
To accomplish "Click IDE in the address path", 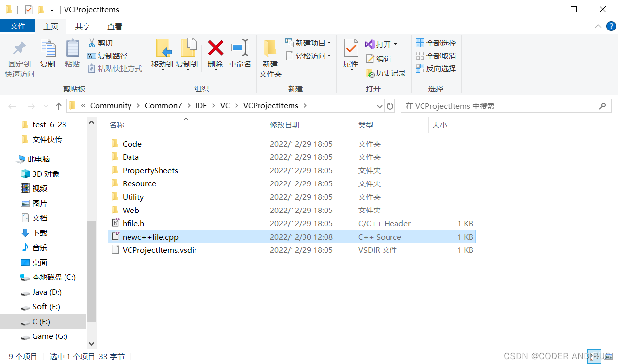I will [x=201, y=106].
